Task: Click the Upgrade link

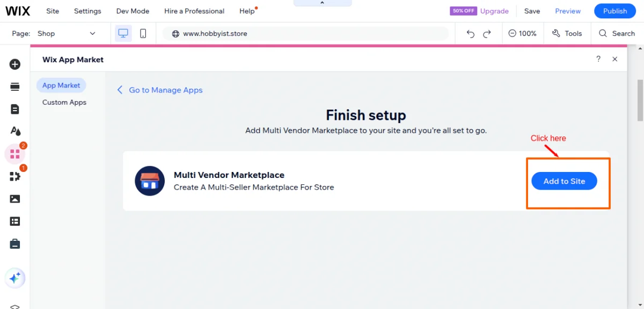Action: point(494,11)
